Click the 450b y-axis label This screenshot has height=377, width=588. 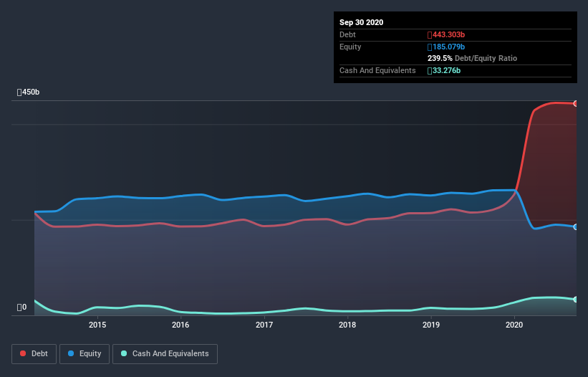point(28,92)
